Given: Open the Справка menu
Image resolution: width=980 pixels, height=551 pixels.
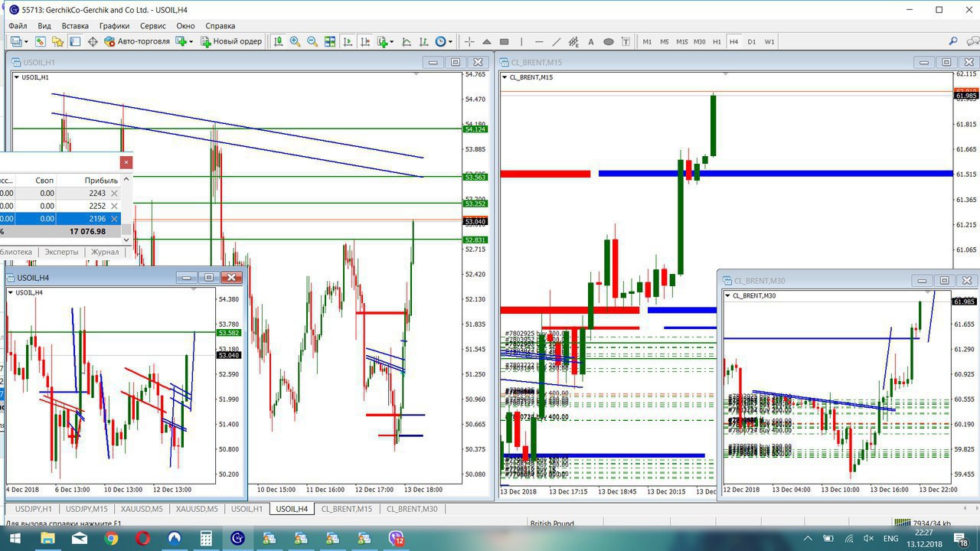Looking at the screenshot, I should pyautogui.click(x=220, y=25).
